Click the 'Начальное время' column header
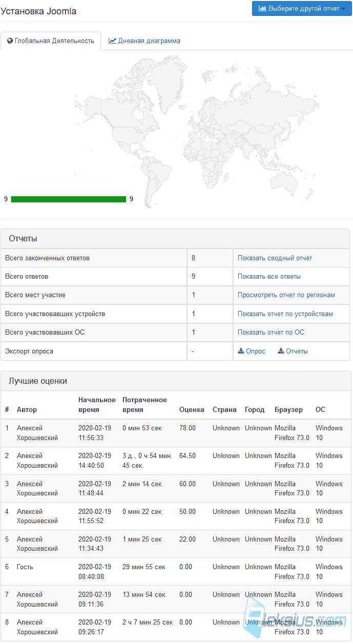Viewport: 353px width, 644px height. [97, 405]
